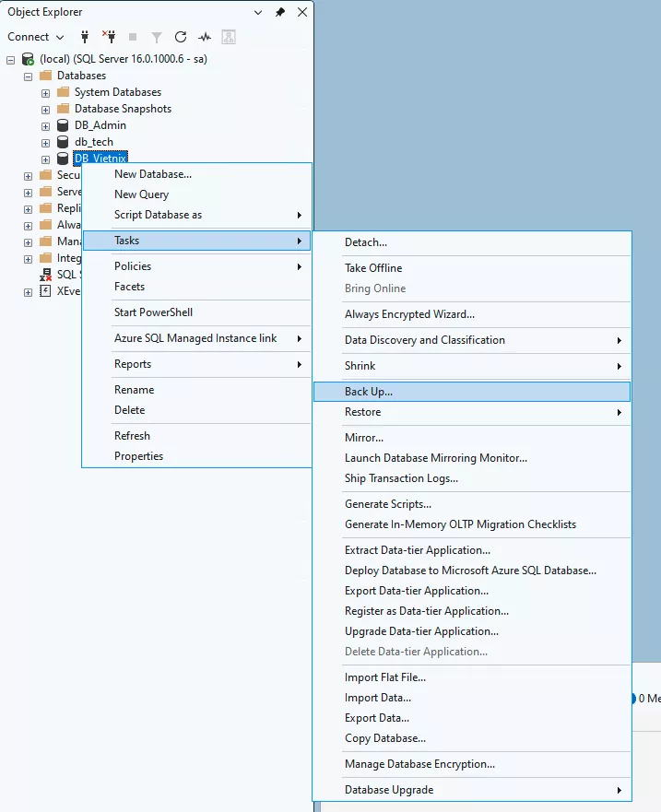The image size is (661, 812).
Task: Expand System Databases folder
Action: (45, 93)
